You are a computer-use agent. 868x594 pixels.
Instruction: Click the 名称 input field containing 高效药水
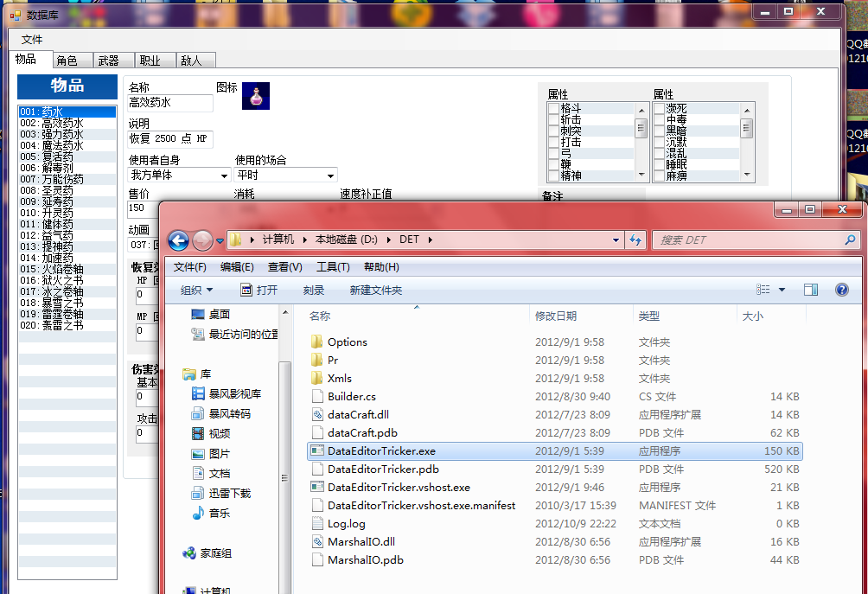[x=170, y=103]
